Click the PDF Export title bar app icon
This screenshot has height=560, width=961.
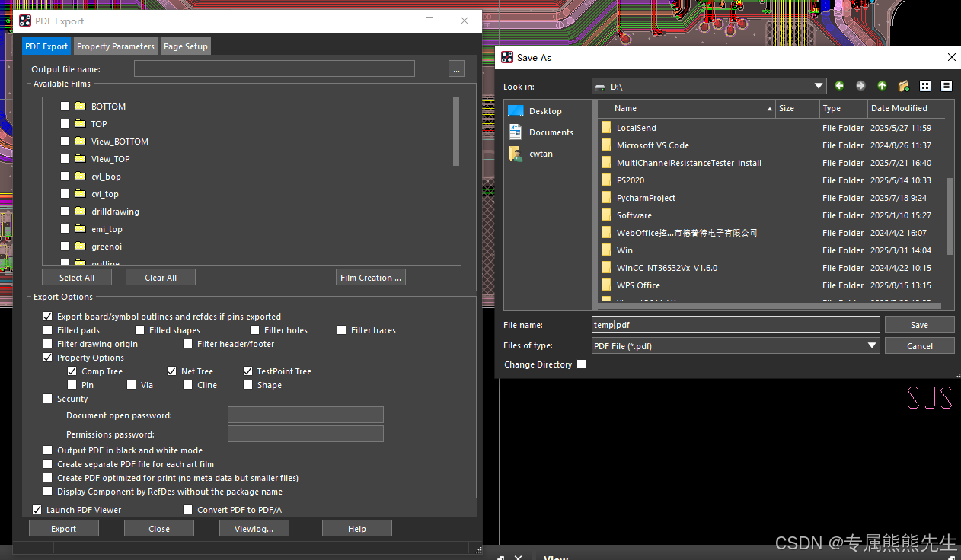click(25, 21)
